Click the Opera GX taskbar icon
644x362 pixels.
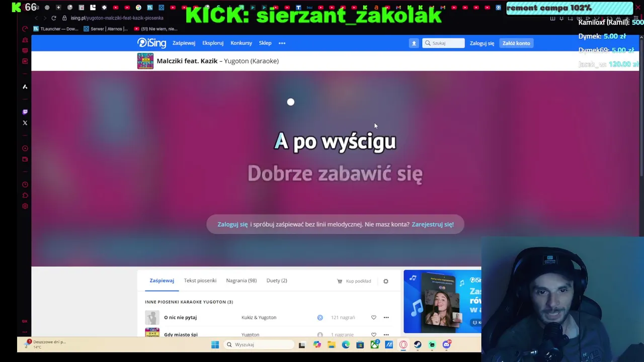pyautogui.click(x=403, y=344)
